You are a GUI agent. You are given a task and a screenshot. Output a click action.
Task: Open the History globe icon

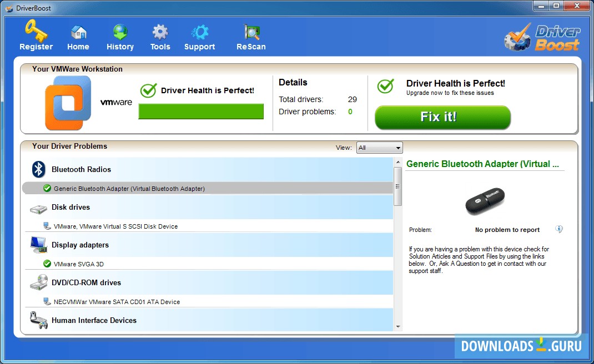120,32
